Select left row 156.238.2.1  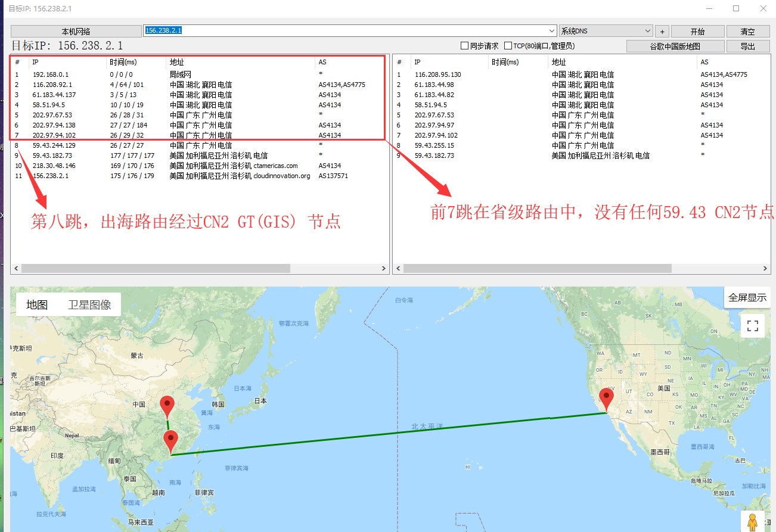(x=200, y=176)
